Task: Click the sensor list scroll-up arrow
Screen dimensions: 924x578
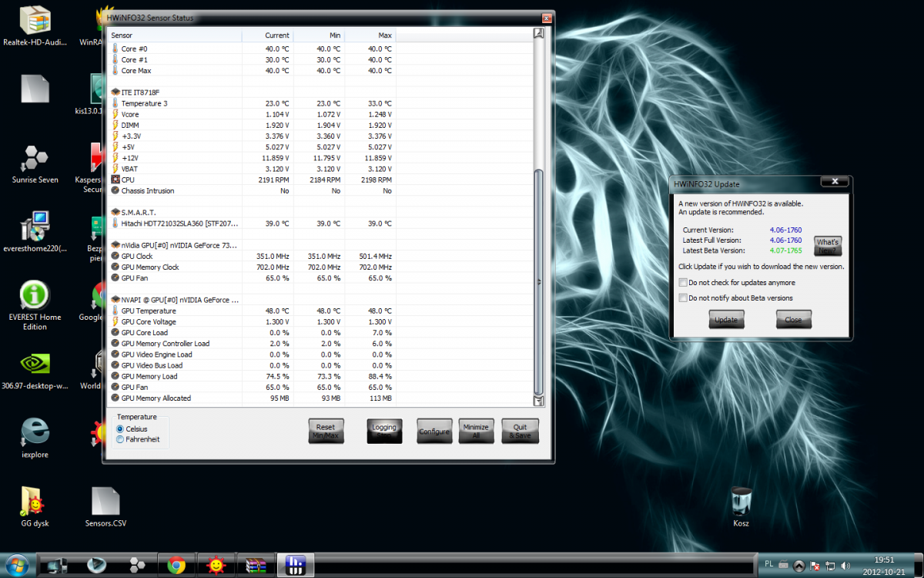Action: [x=539, y=35]
